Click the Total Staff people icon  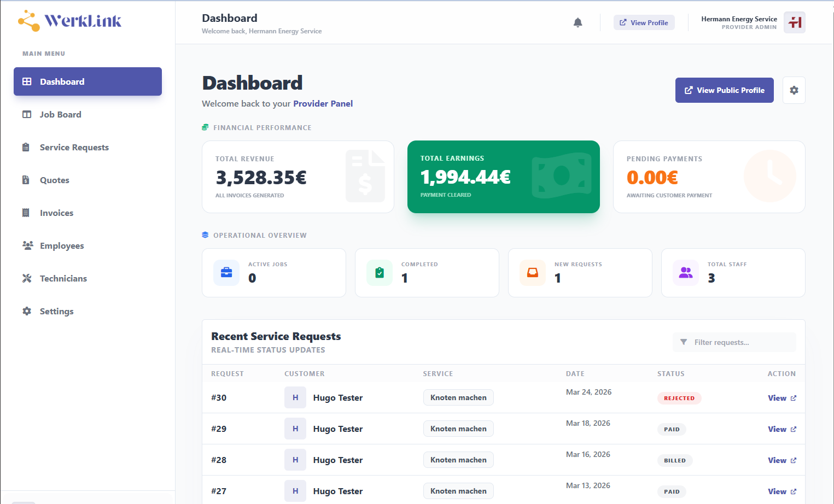[x=686, y=273]
